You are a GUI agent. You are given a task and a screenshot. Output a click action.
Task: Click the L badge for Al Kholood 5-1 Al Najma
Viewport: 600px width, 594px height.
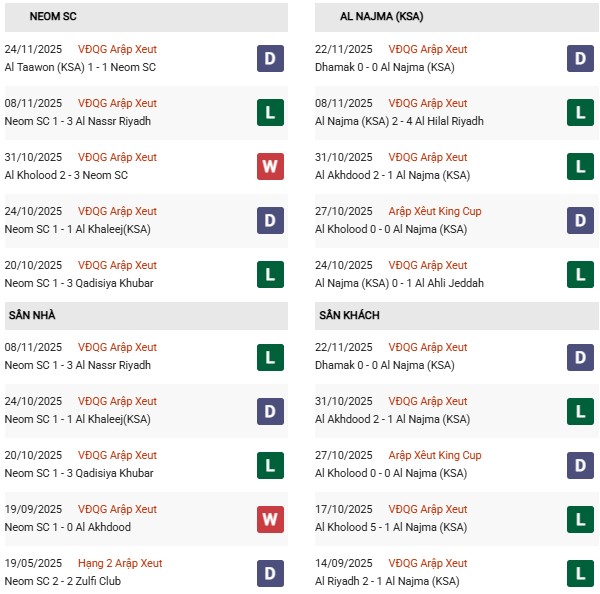pos(580,519)
